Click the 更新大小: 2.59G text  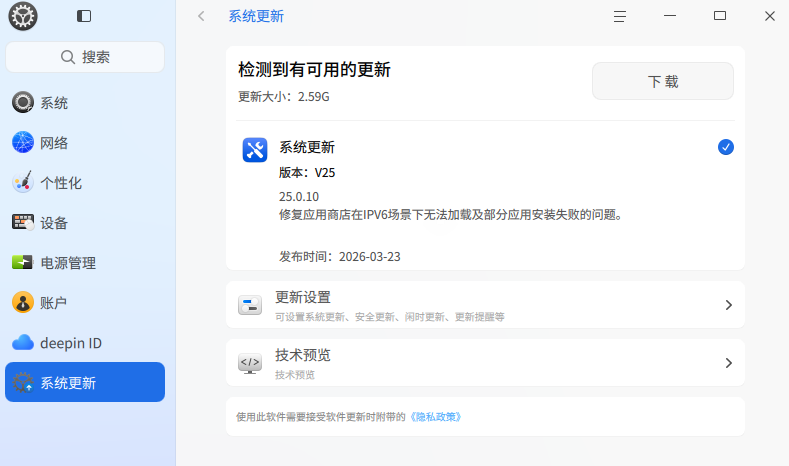[x=284, y=97]
